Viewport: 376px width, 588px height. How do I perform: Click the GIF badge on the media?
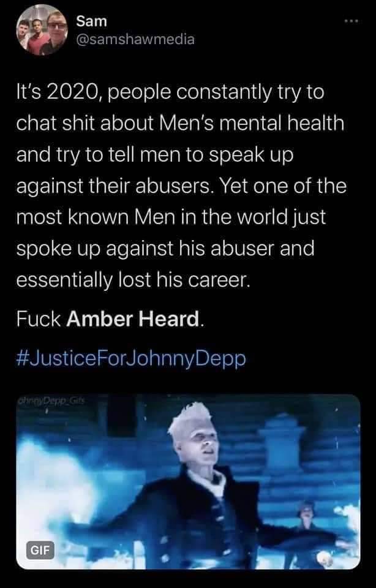point(40,550)
